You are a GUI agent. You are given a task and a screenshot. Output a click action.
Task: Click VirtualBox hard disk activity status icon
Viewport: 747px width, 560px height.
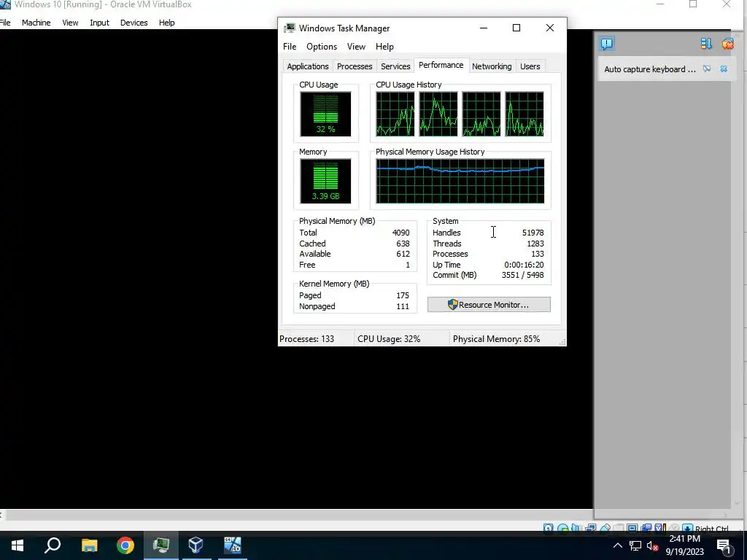tap(548, 528)
